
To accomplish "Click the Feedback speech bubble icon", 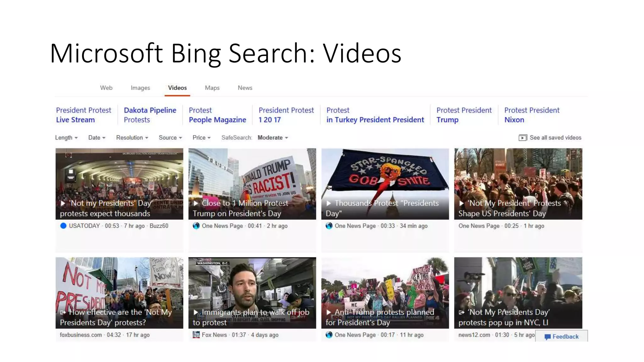I will (547, 337).
